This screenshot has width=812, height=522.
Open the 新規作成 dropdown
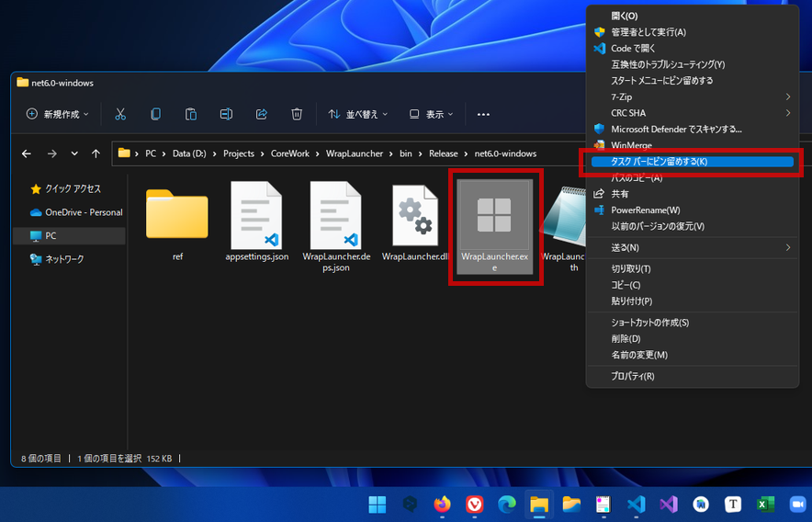coord(57,114)
